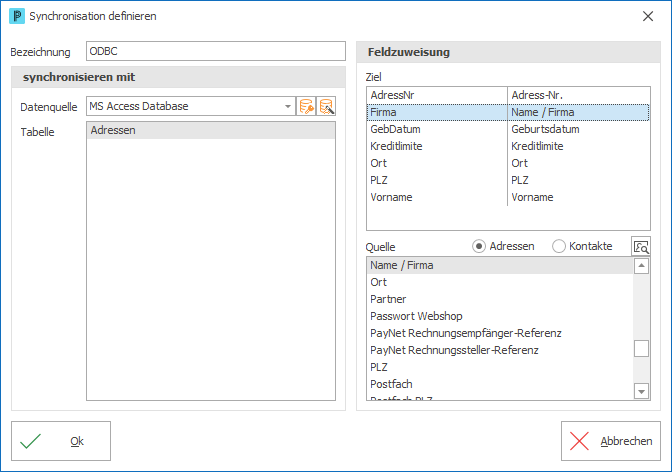Select the Kontakte radio button
Image resolution: width=672 pixels, height=472 pixels.
pos(559,247)
